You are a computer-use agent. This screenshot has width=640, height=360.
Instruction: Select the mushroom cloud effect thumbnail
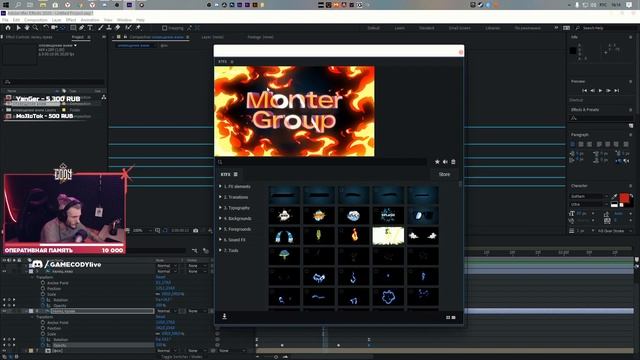[x=284, y=256]
